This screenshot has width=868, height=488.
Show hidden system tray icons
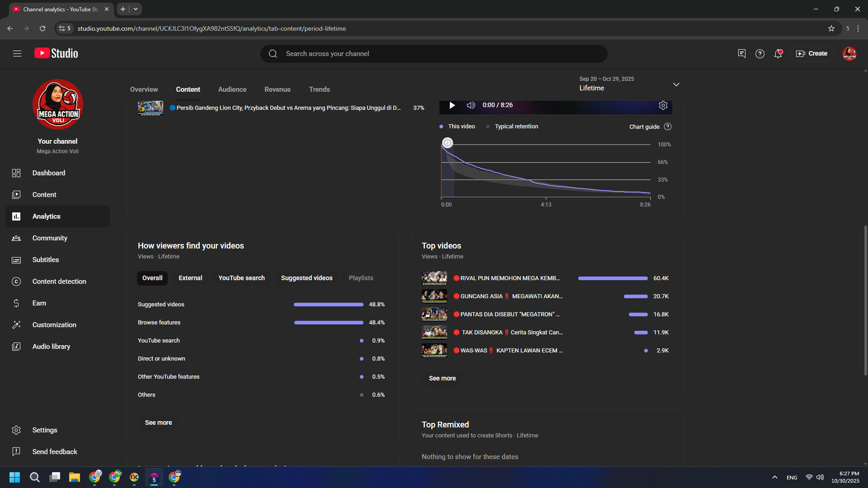click(x=775, y=477)
